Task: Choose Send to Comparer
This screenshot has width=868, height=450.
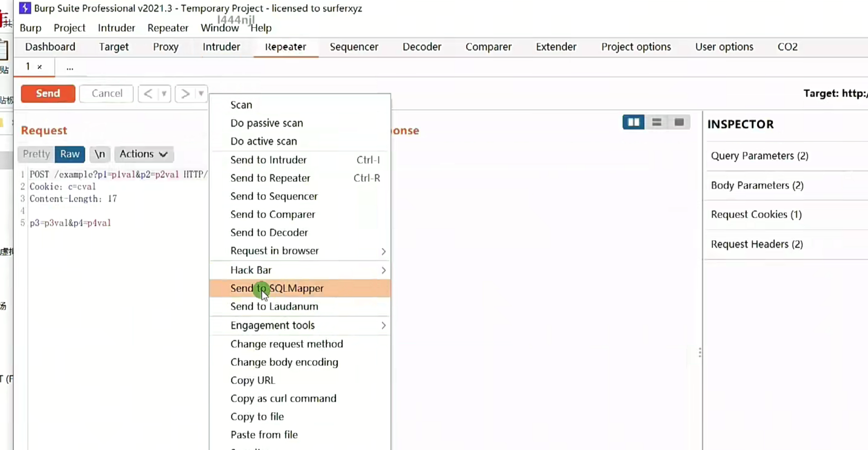Action: click(300, 214)
